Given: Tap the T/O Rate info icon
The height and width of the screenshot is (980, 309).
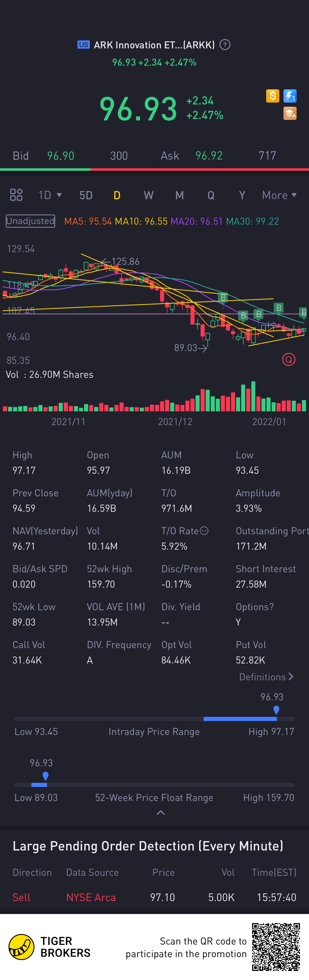Looking at the screenshot, I should [204, 531].
